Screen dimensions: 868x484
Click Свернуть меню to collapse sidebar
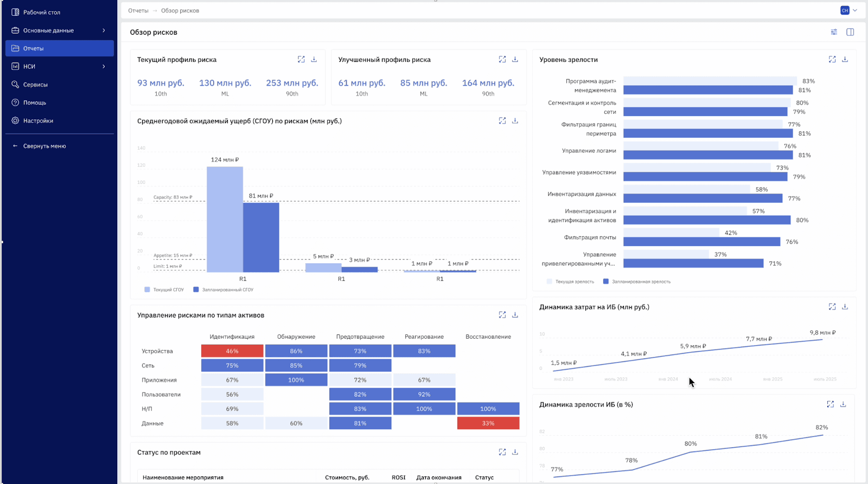click(x=44, y=146)
